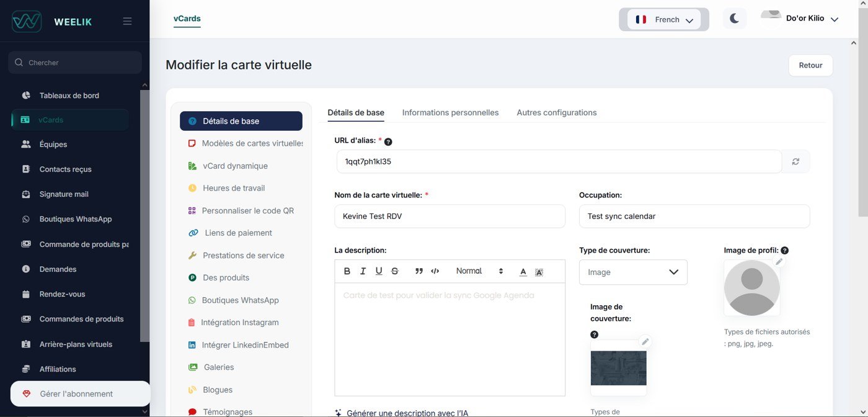The width and height of the screenshot is (868, 417).
Task: Switch to Informations personnelles tab
Action: (450, 112)
